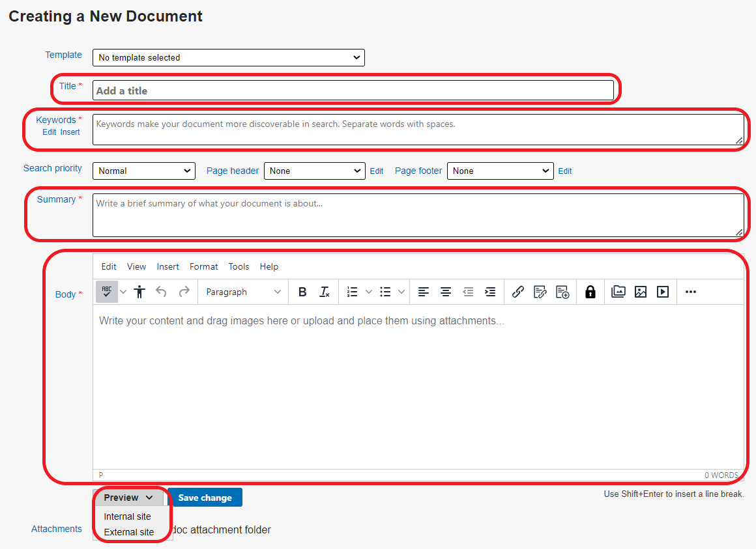Toggle bold formatting

[x=302, y=292]
